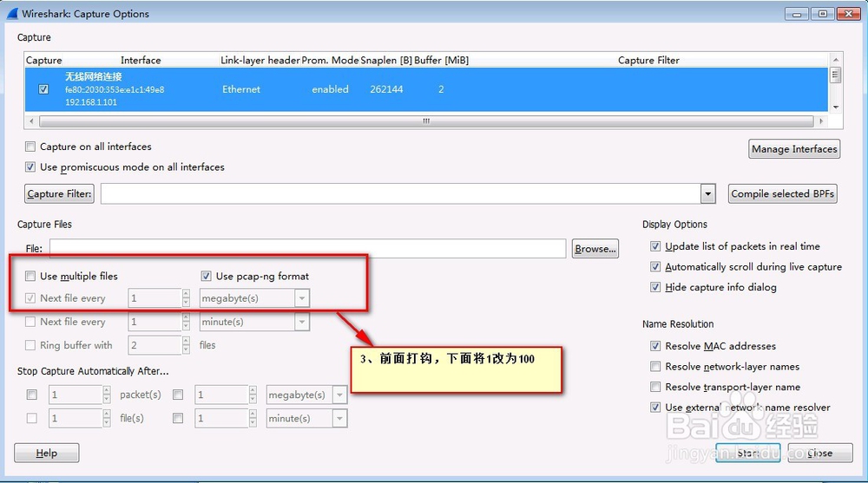868x483 pixels.
Task: Click horizontal scrollbar left arrow
Action: (31, 121)
